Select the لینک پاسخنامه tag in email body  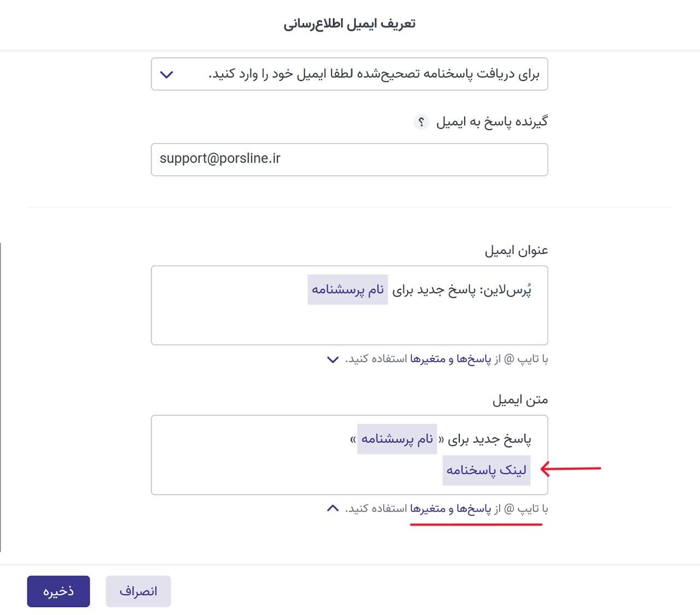(x=486, y=470)
